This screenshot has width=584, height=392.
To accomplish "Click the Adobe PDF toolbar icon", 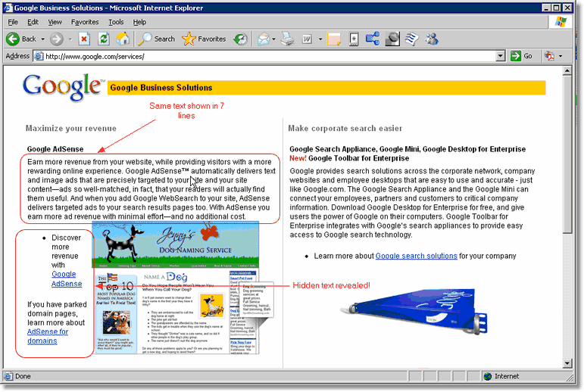I will [x=549, y=56].
